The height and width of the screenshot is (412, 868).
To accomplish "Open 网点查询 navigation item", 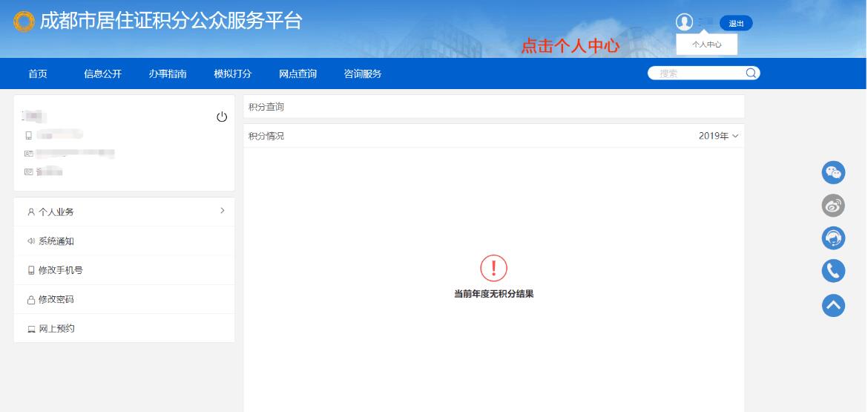I will click(x=297, y=73).
